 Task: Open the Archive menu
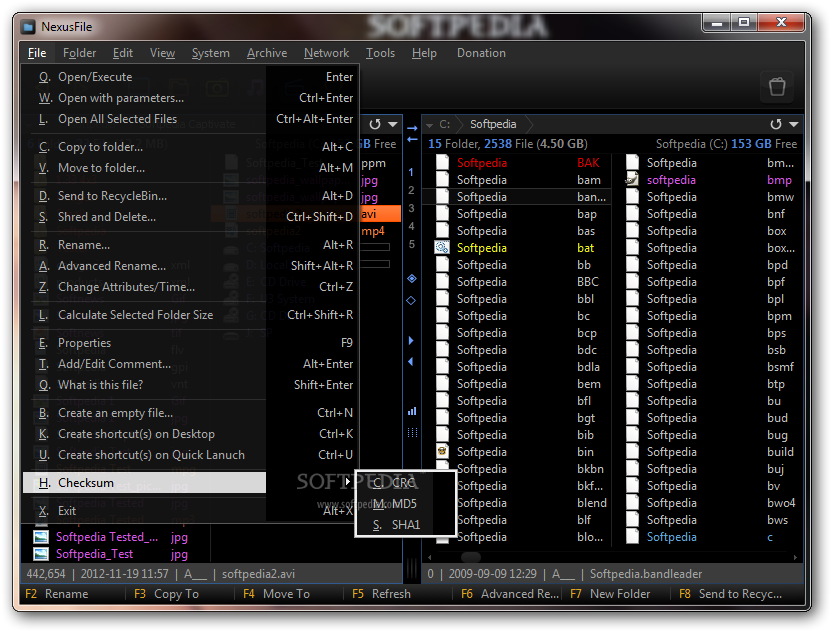pyautogui.click(x=267, y=53)
